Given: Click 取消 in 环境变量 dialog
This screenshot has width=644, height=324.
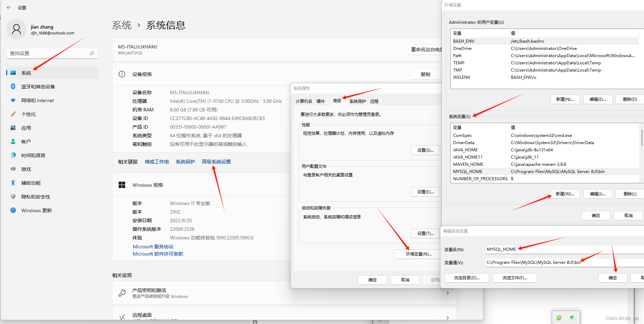Looking at the screenshot, I should click(x=629, y=216).
